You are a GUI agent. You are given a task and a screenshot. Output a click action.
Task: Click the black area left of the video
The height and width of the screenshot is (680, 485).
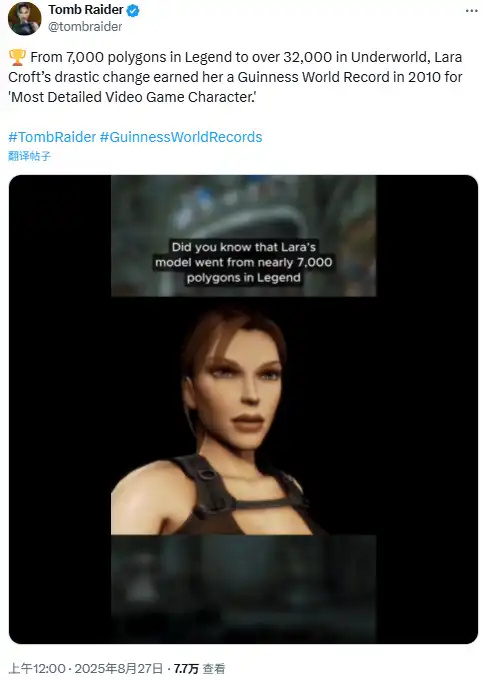[x=60, y=409]
